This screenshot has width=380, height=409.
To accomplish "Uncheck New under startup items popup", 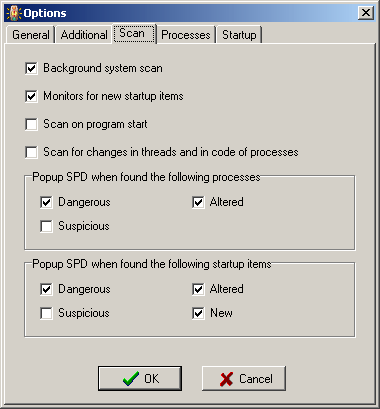I will pos(198,313).
